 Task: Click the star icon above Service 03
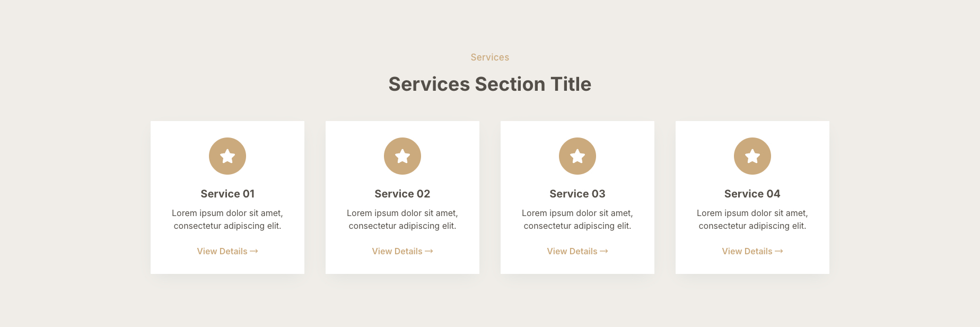coord(577,156)
